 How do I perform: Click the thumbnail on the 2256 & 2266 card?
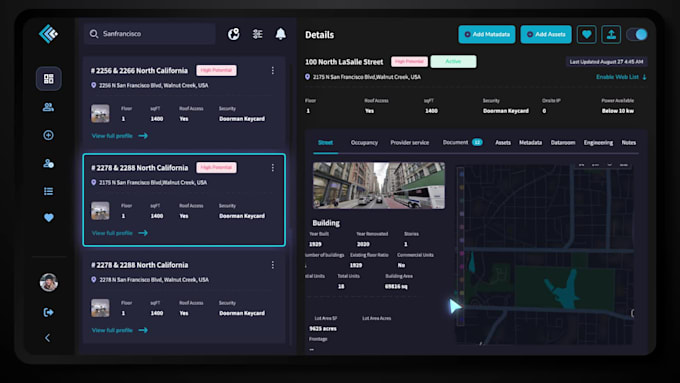tap(100, 114)
